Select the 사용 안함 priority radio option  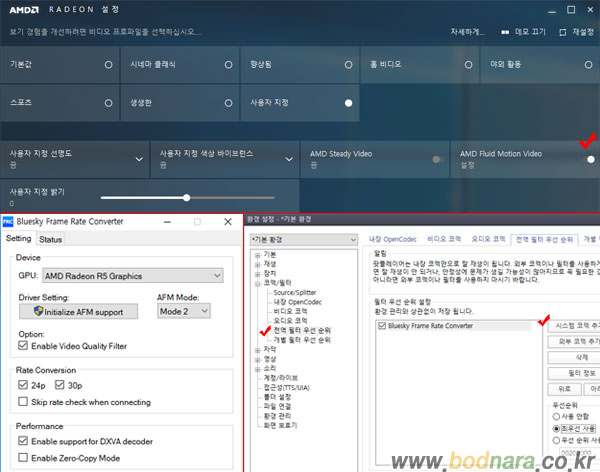556,416
